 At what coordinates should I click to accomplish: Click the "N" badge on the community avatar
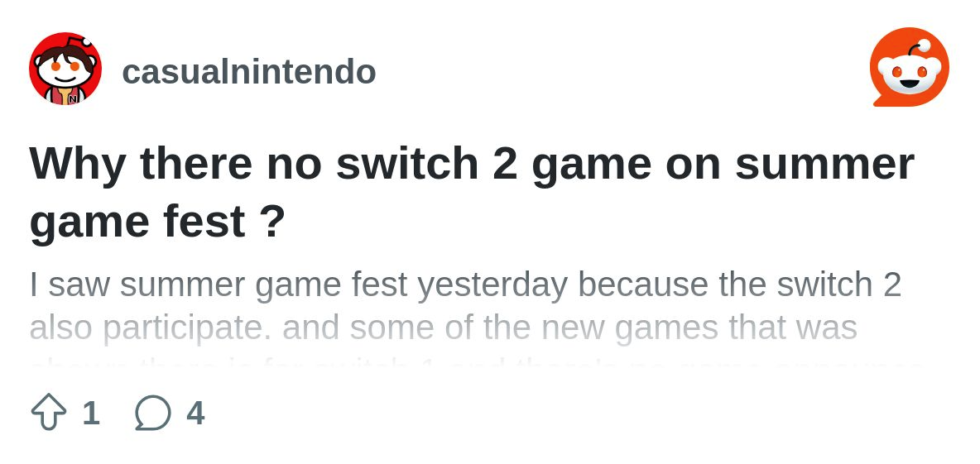[x=73, y=98]
